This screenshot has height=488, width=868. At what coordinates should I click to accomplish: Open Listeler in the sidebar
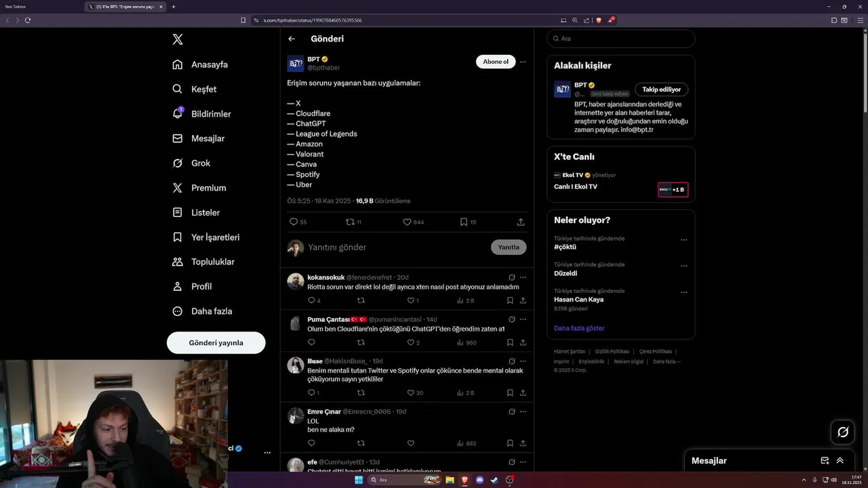[x=196, y=212]
